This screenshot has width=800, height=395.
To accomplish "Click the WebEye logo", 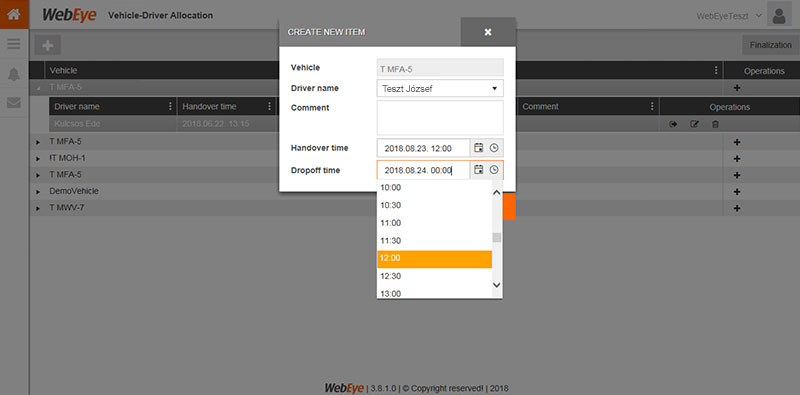I will pos(69,15).
